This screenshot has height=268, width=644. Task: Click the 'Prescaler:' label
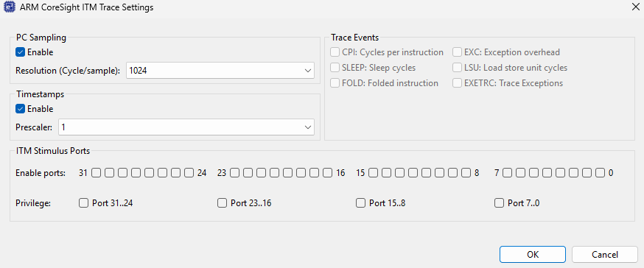34,127
